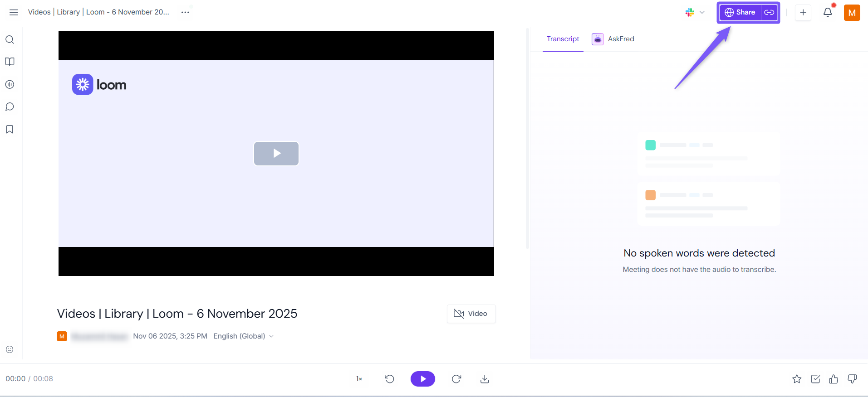
Task: Toggle the Video button below the player
Action: [x=471, y=314]
